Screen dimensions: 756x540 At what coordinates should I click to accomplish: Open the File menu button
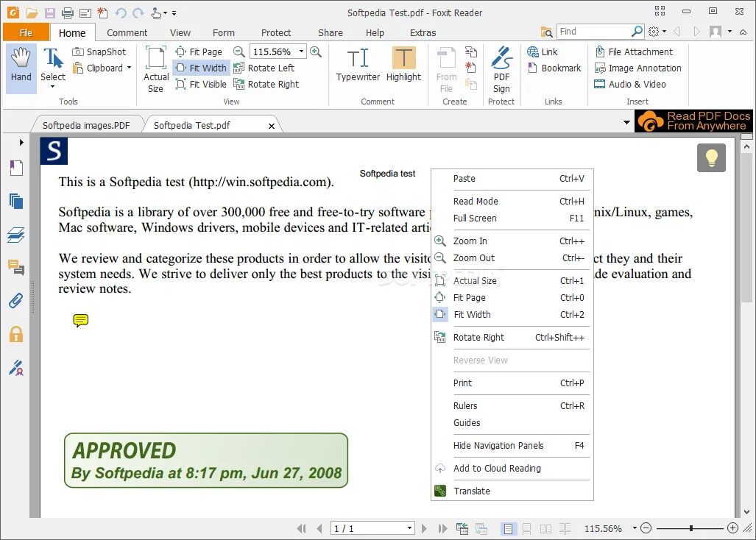[26, 33]
